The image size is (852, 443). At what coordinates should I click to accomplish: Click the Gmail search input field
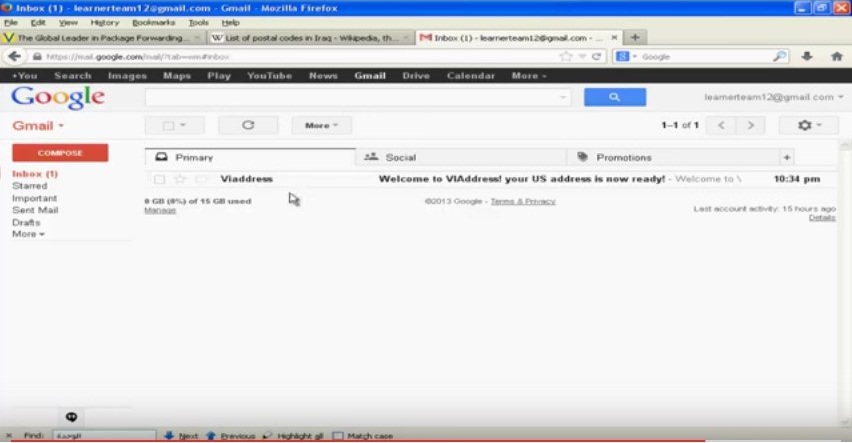point(350,97)
